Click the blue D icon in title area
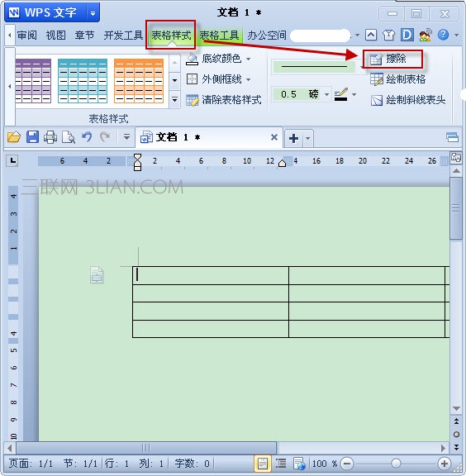The width and height of the screenshot is (466, 476). (x=407, y=36)
